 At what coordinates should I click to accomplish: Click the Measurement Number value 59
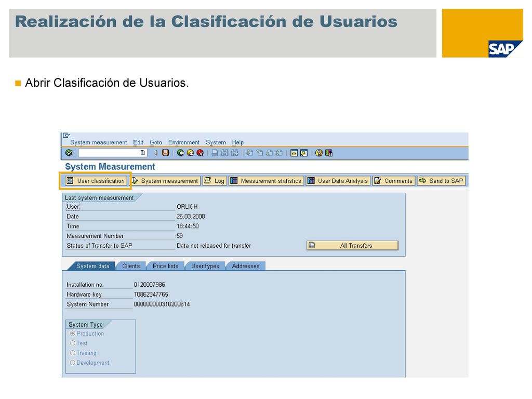179,236
